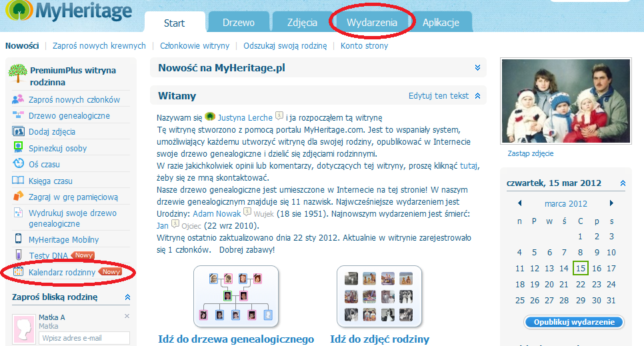Click the info icon beside Jan
Image resolution: width=644 pixels, height=346 pixels.
175,224
